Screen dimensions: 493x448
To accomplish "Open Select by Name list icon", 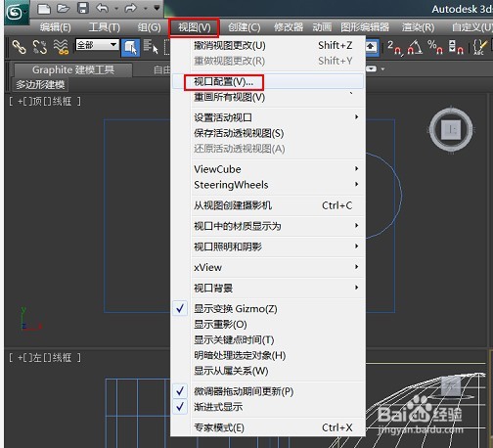I will (151, 47).
